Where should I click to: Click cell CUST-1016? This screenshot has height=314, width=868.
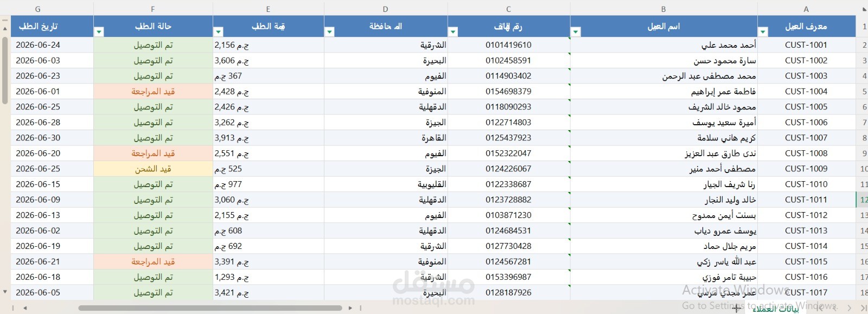pyautogui.click(x=806, y=277)
